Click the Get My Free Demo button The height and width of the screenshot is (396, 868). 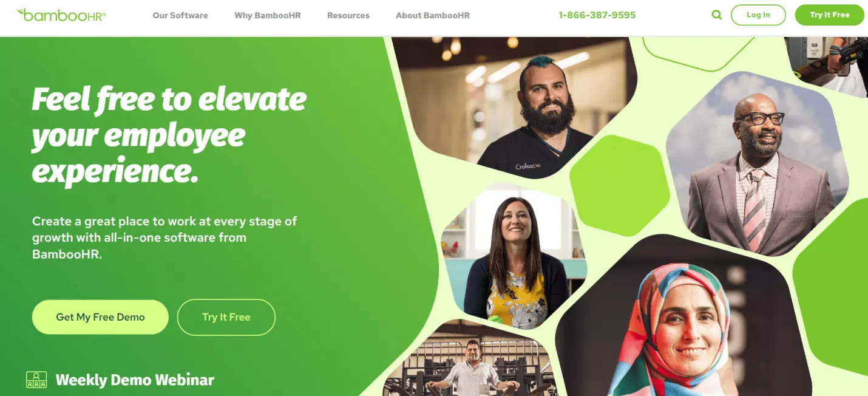(100, 317)
